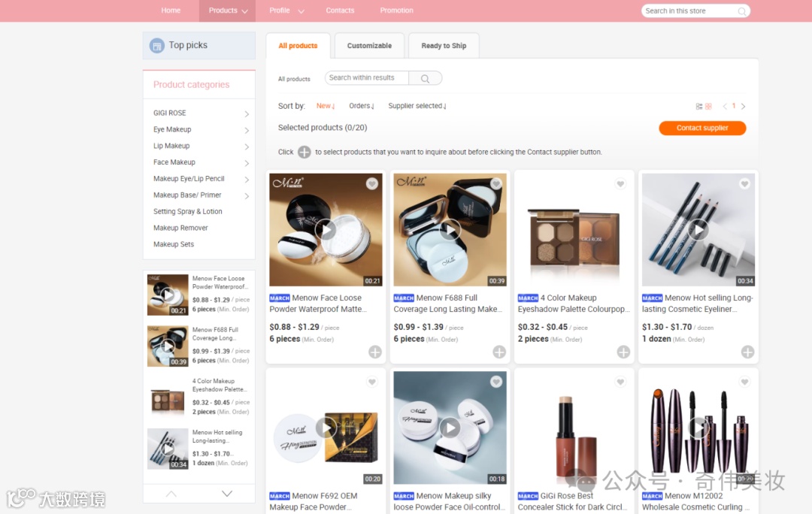Image resolution: width=812 pixels, height=514 pixels.
Task: Click the Top picks store icon
Action: tap(157, 46)
